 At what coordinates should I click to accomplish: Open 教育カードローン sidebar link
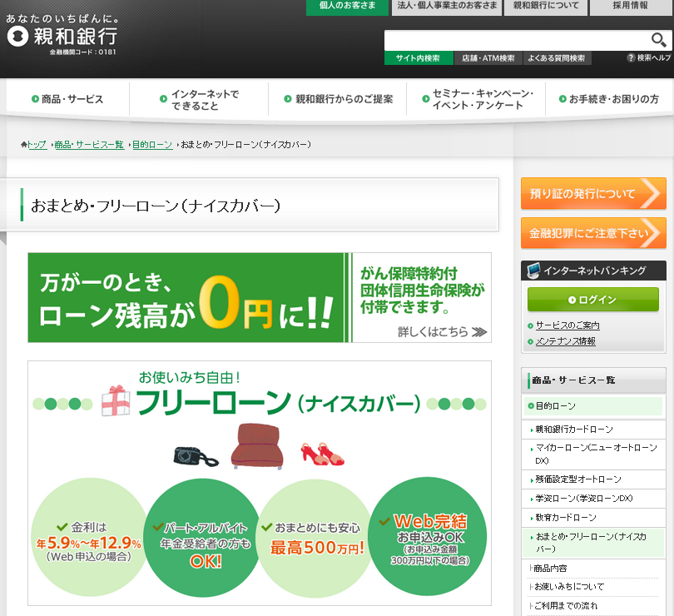pyautogui.click(x=566, y=518)
